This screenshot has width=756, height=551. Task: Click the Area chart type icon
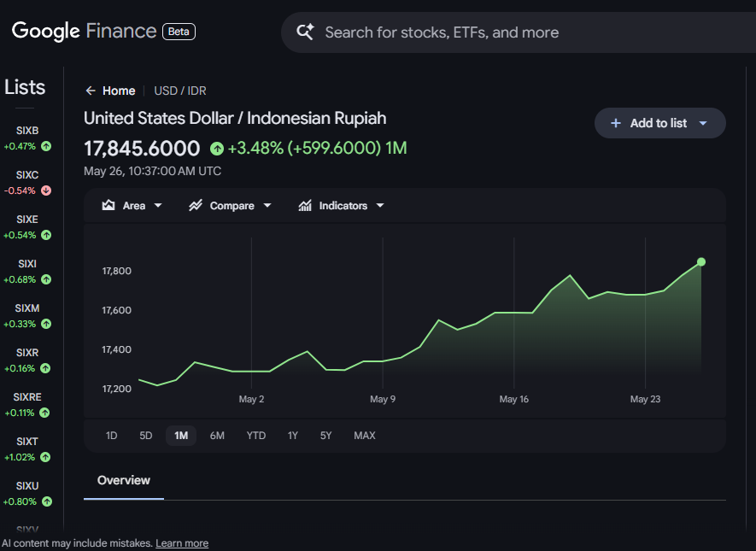pyautogui.click(x=108, y=205)
